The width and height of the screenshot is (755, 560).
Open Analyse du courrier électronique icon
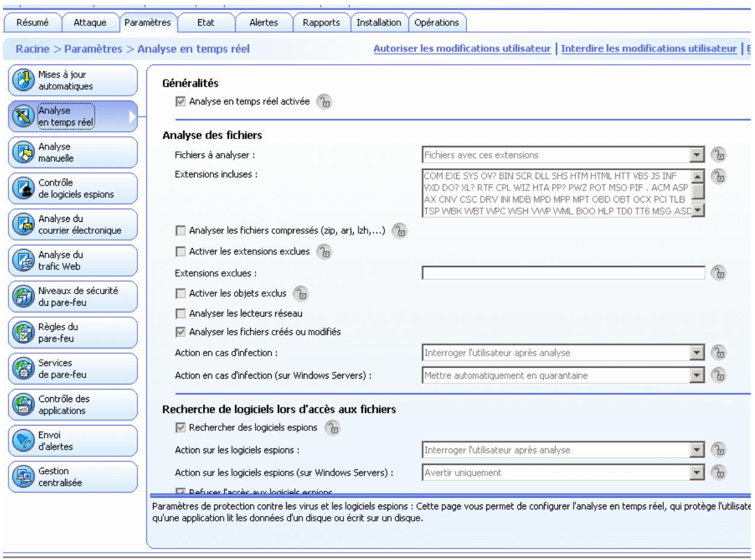click(23, 225)
